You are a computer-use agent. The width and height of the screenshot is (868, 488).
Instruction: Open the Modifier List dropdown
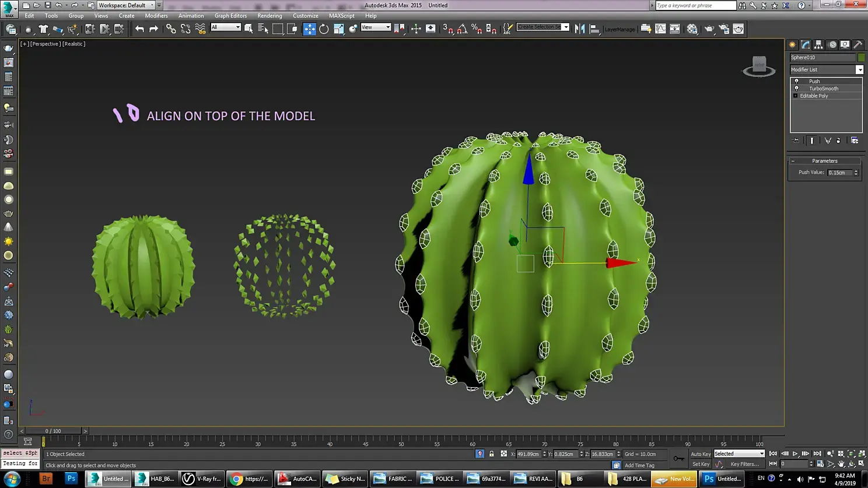tap(859, 70)
